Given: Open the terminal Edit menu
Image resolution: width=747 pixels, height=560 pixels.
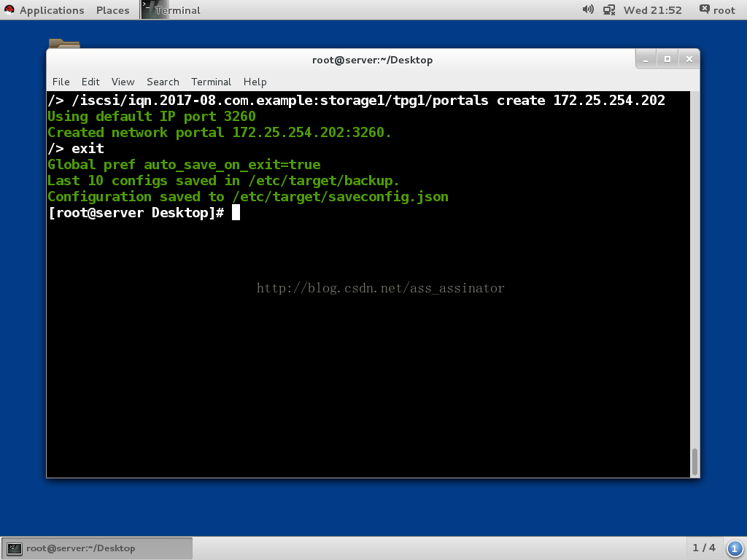Looking at the screenshot, I should [x=90, y=82].
